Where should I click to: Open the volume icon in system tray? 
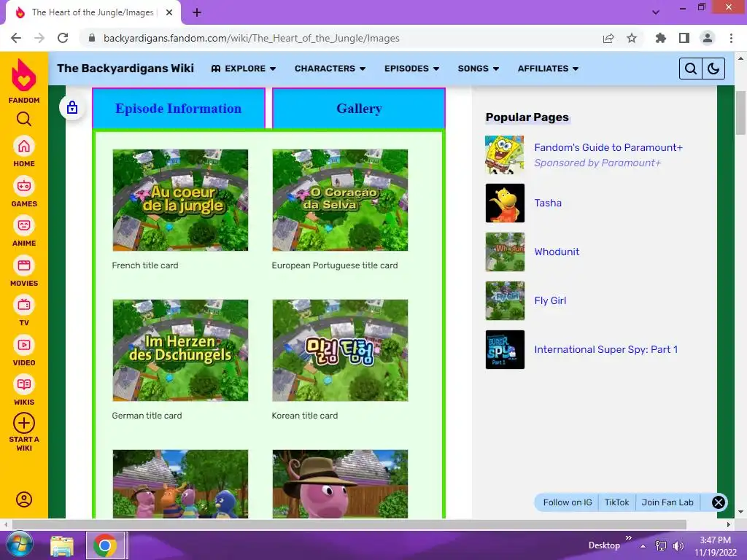[x=678, y=545]
